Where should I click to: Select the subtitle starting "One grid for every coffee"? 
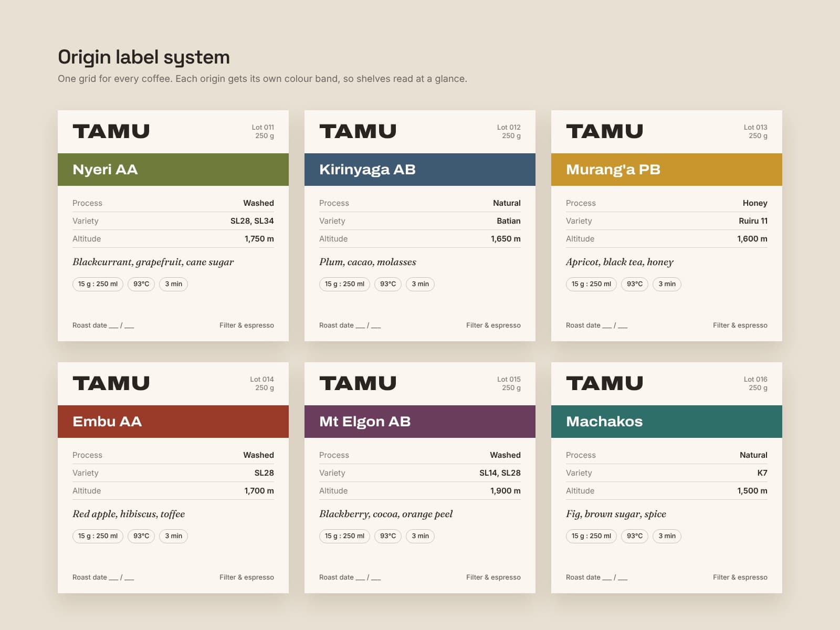coord(262,79)
